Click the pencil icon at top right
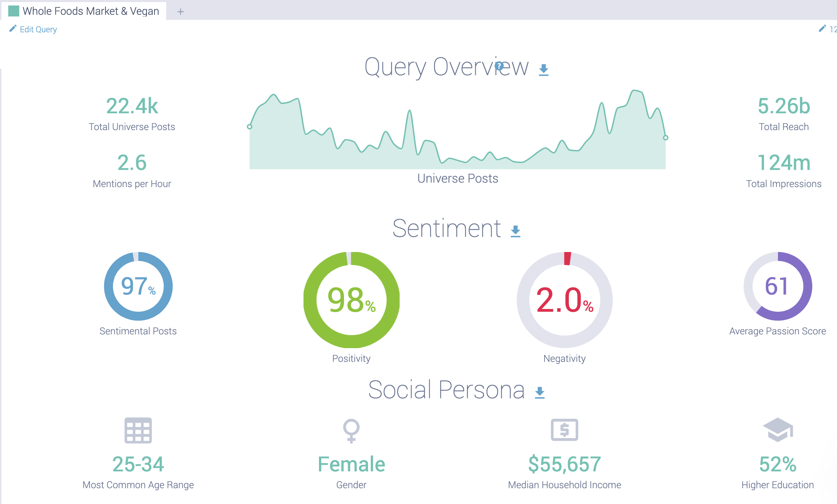Viewport: 837px width, 504px height. 822,29
